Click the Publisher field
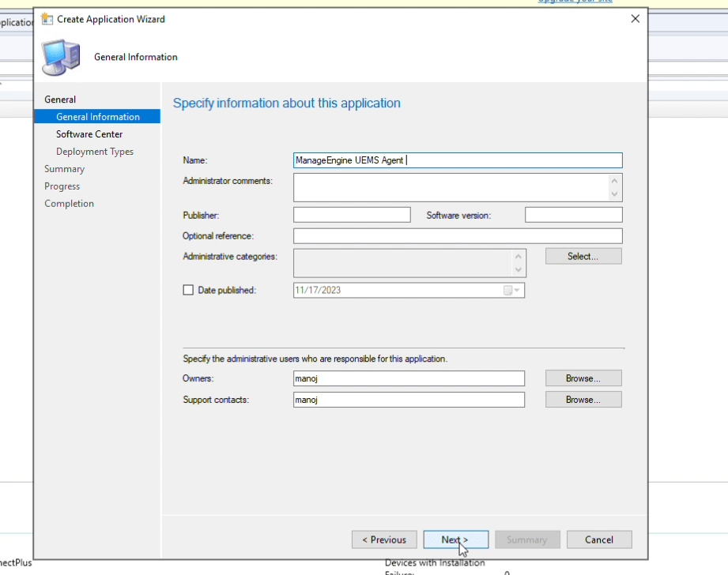The height and width of the screenshot is (575, 728). pyautogui.click(x=352, y=215)
